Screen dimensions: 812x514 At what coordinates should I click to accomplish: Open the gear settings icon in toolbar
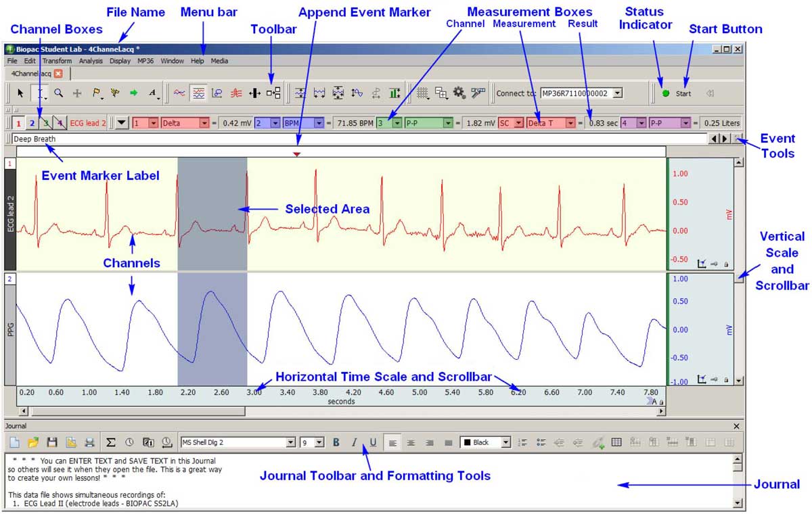[x=459, y=93]
